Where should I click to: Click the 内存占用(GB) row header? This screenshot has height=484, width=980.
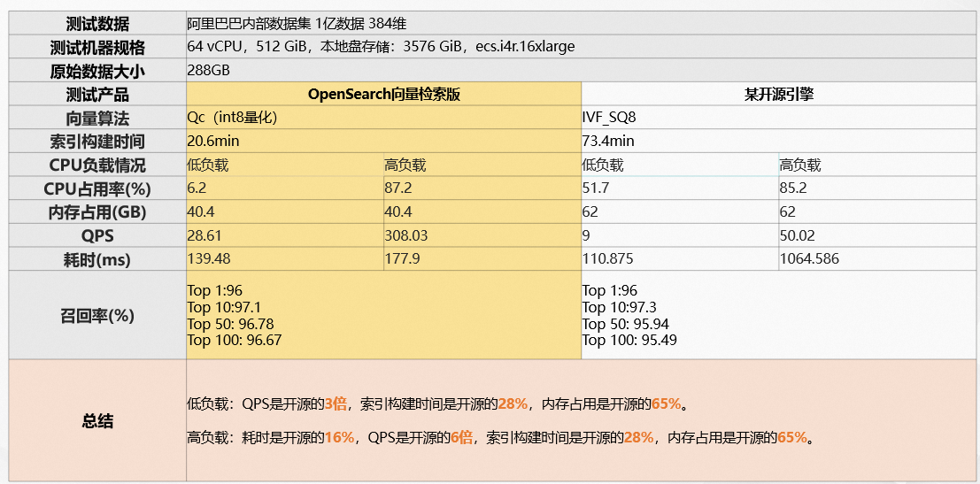click(x=97, y=211)
